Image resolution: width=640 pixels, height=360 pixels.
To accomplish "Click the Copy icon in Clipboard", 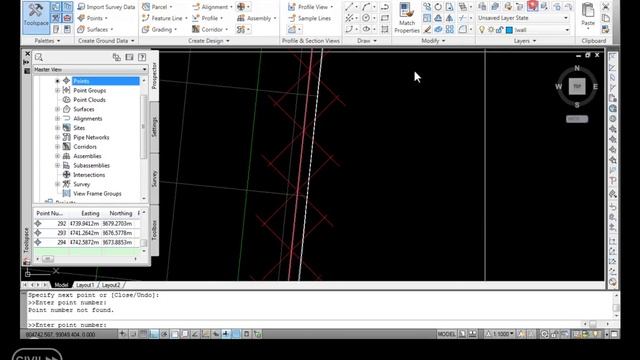I will (x=606, y=18).
